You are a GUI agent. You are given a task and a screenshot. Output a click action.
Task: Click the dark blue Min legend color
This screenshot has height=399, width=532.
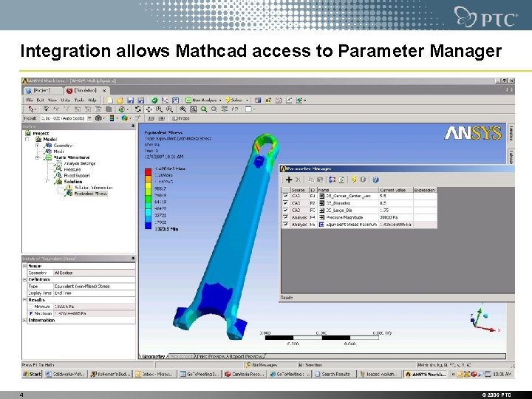pos(149,225)
